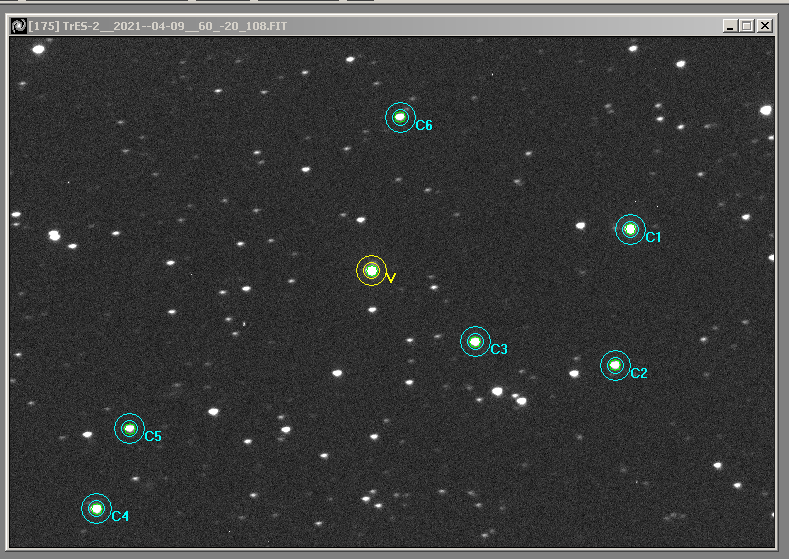Click the bright unmarked star beside C3
The height and width of the screenshot is (559, 789).
point(497,391)
